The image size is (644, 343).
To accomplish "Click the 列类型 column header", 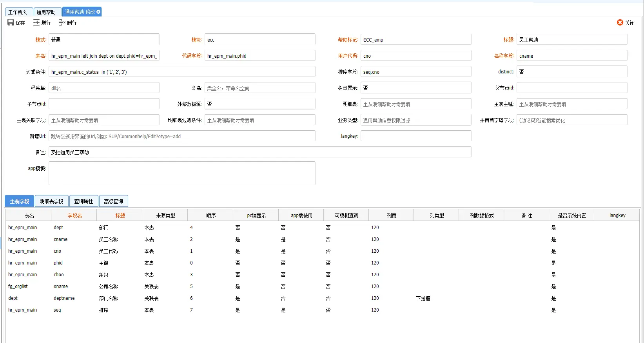I will [437, 215].
